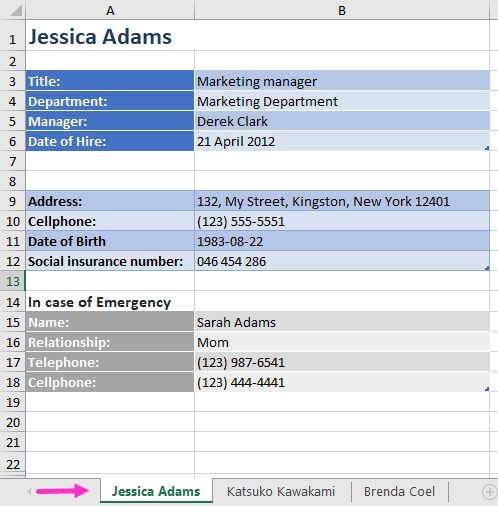Select the Jessica Adams sheet tab
This screenshot has height=506, width=498.
point(156,491)
